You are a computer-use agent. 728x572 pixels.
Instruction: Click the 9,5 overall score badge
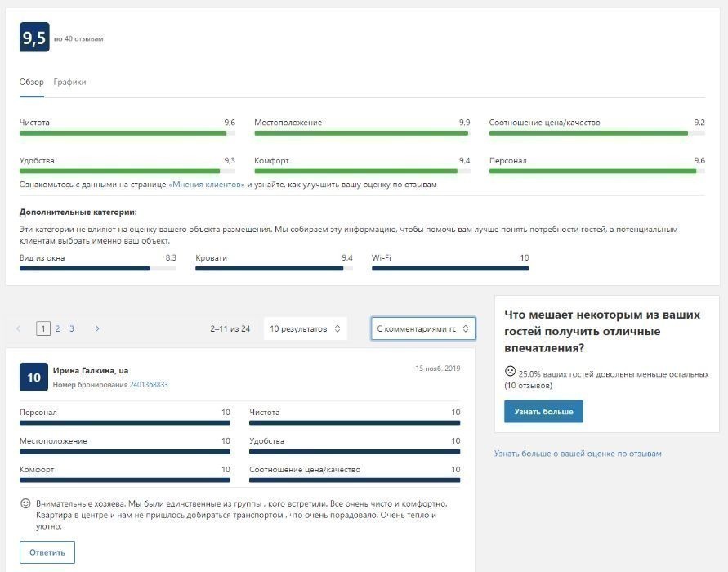pyautogui.click(x=34, y=38)
